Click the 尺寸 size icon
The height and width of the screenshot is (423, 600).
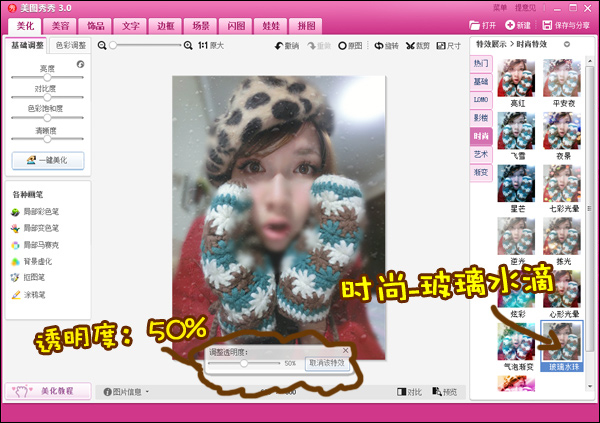click(441, 46)
